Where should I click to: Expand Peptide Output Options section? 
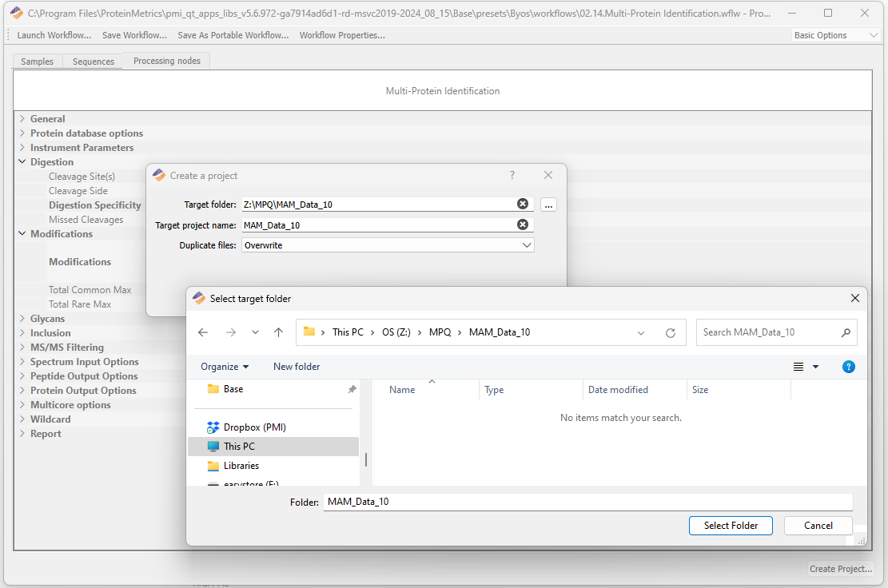coord(22,375)
